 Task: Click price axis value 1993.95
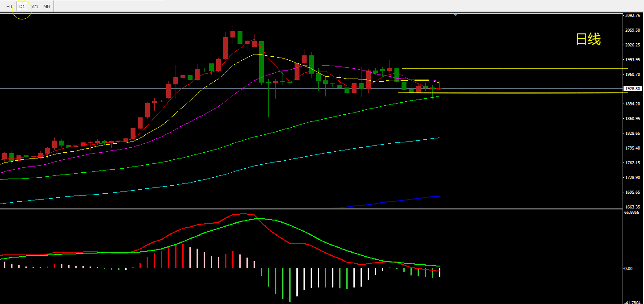point(633,59)
